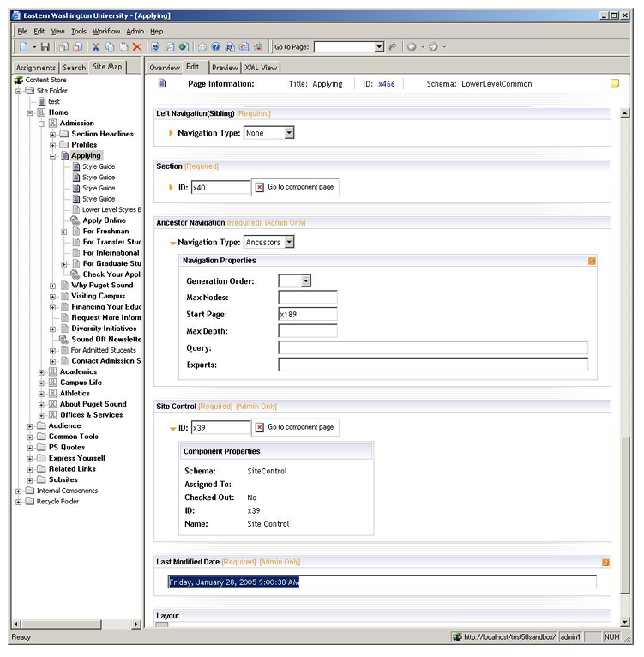This screenshot has height=657, width=644.
Task: Click the red X Delete toolbar icon
Action: (137, 47)
